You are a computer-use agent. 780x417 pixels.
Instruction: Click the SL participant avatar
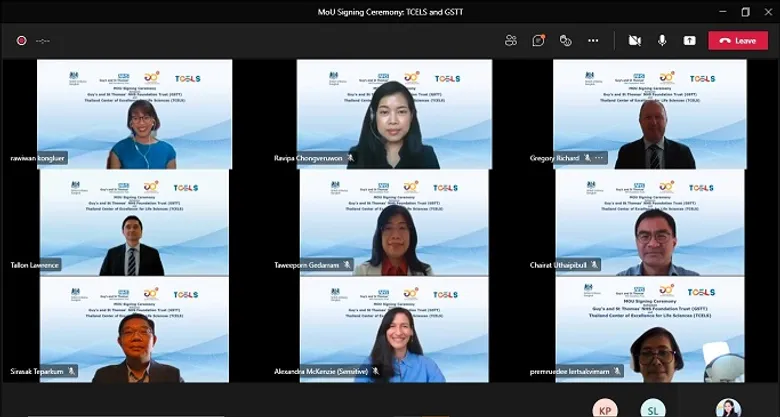click(x=653, y=408)
